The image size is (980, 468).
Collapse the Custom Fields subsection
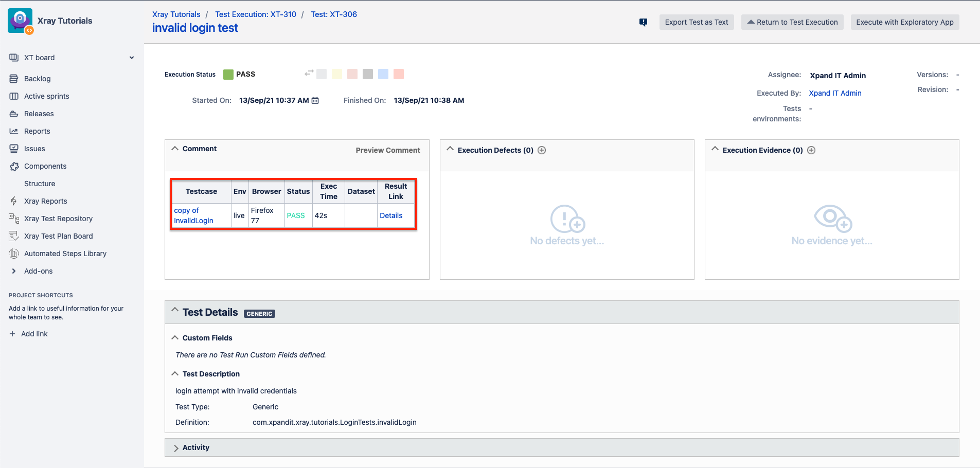pyautogui.click(x=175, y=338)
